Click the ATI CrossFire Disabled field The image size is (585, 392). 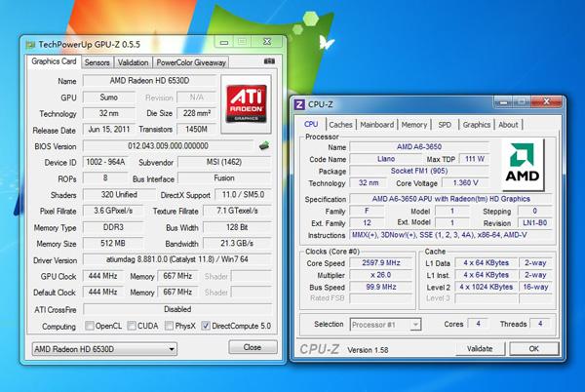click(x=177, y=309)
